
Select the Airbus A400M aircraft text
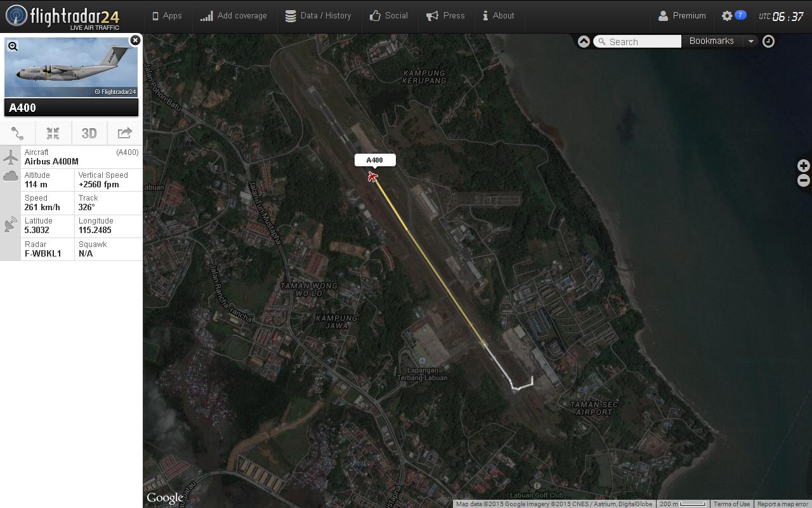click(51, 162)
